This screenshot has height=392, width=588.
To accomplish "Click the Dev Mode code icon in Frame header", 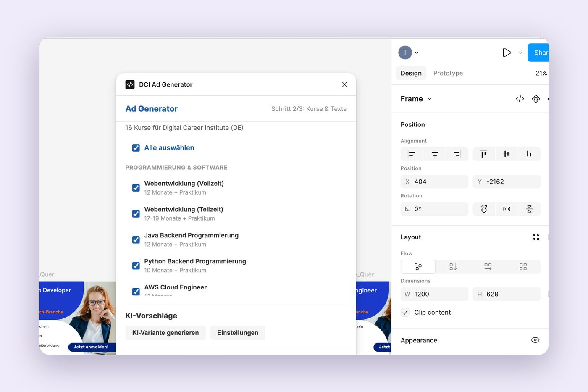I will click(520, 99).
